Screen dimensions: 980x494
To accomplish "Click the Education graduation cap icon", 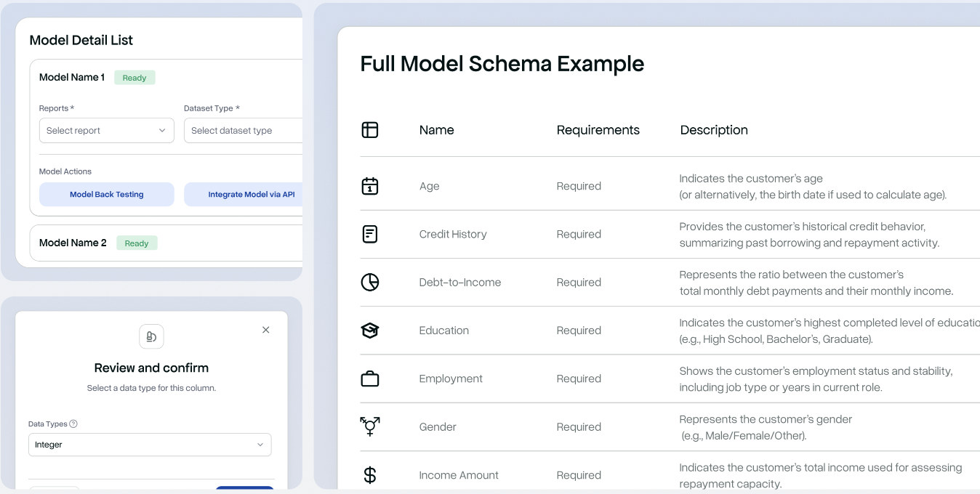I will (370, 331).
